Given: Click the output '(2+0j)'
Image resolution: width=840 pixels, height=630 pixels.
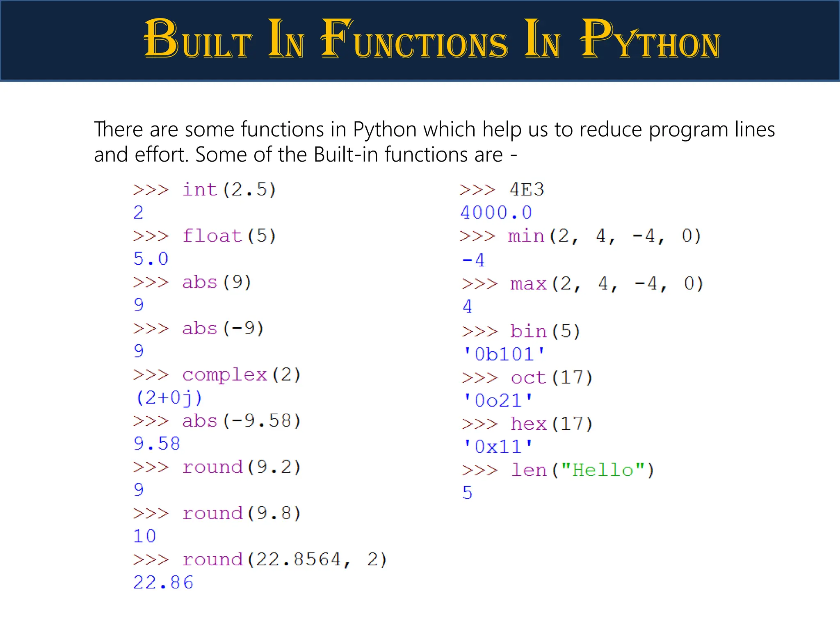Looking at the screenshot, I should pyautogui.click(x=169, y=398).
